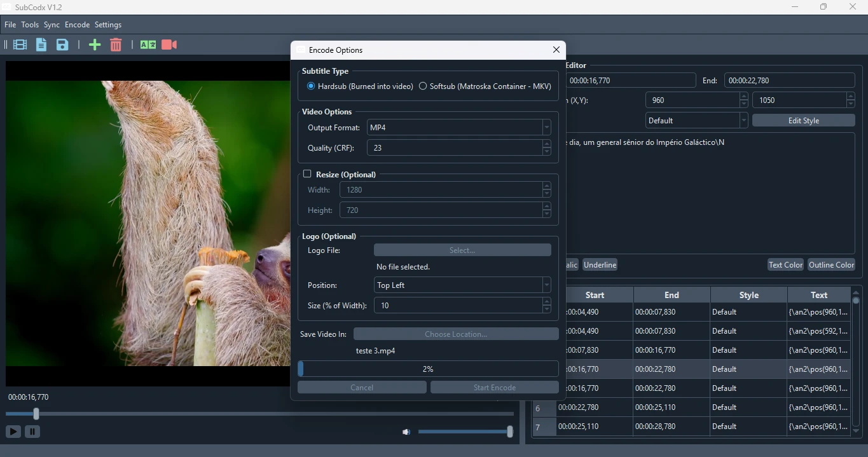
Task: Add a subtitle with green plus icon
Action: (95, 44)
